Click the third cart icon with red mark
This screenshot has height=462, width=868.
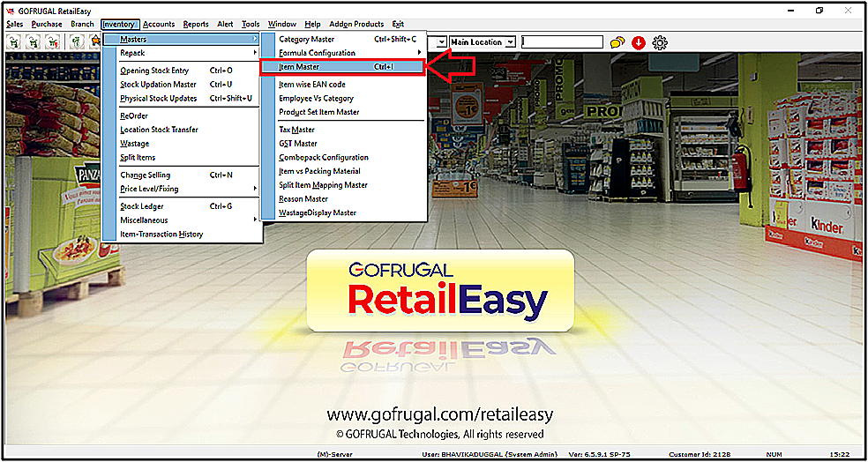pyautogui.click(x=53, y=42)
